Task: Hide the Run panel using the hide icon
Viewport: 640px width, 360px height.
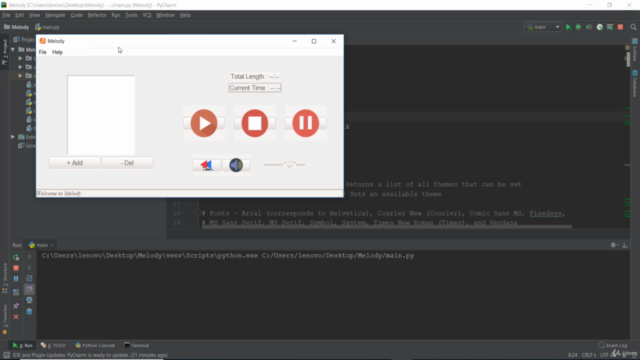Action: (x=625, y=245)
